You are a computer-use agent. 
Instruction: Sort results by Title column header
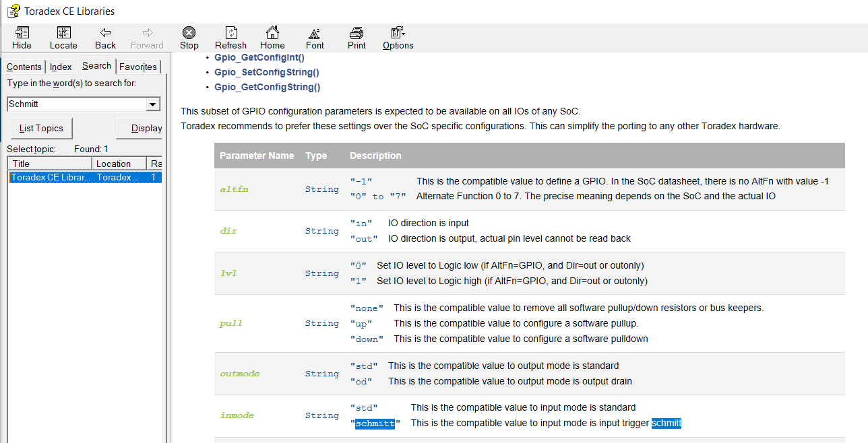pyautogui.click(x=50, y=164)
